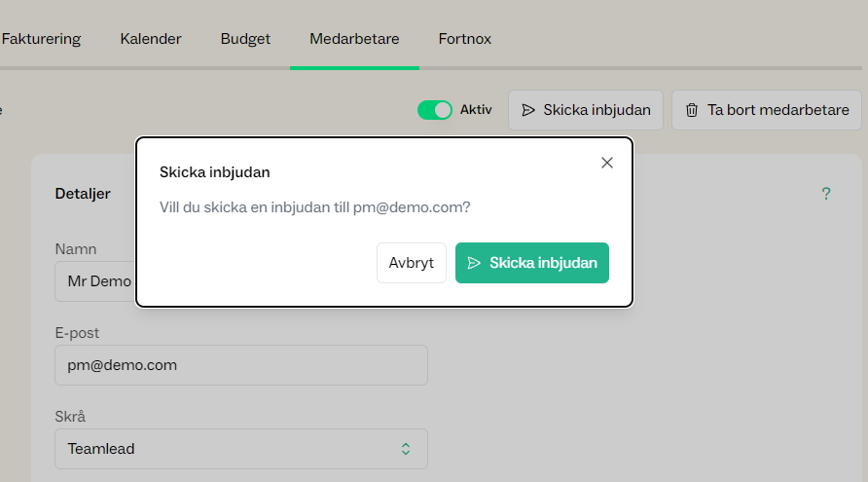Image resolution: width=868 pixels, height=482 pixels.
Task: Open the Kalender tab
Action: (151, 39)
